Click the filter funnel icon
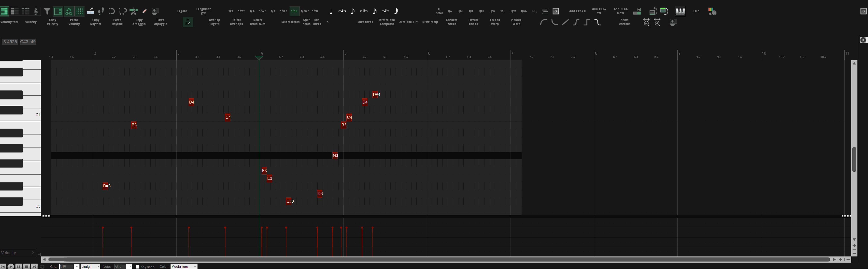This screenshot has width=868, height=269. pyautogui.click(x=47, y=12)
